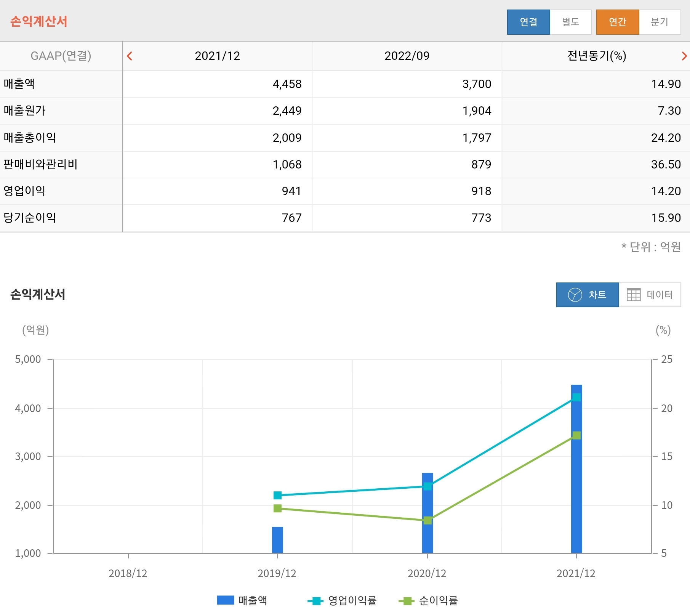The height and width of the screenshot is (616, 690).
Task: Click the 1,068 SG&A value
Action: click(287, 164)
